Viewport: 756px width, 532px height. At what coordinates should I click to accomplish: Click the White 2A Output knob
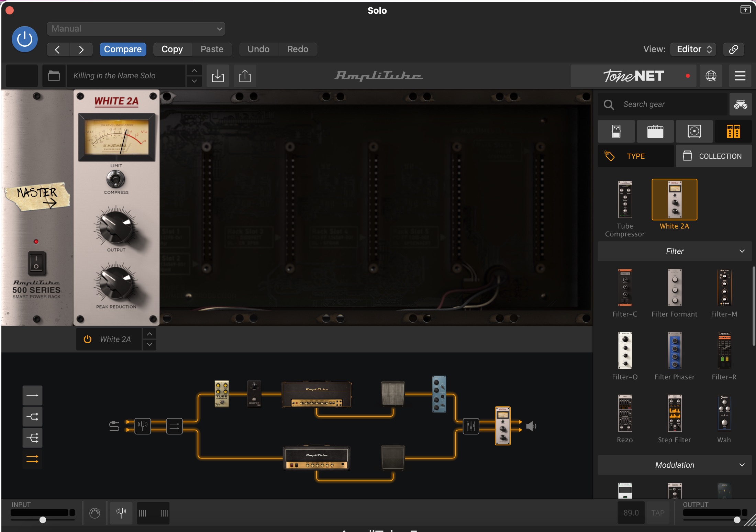(116, 227)
